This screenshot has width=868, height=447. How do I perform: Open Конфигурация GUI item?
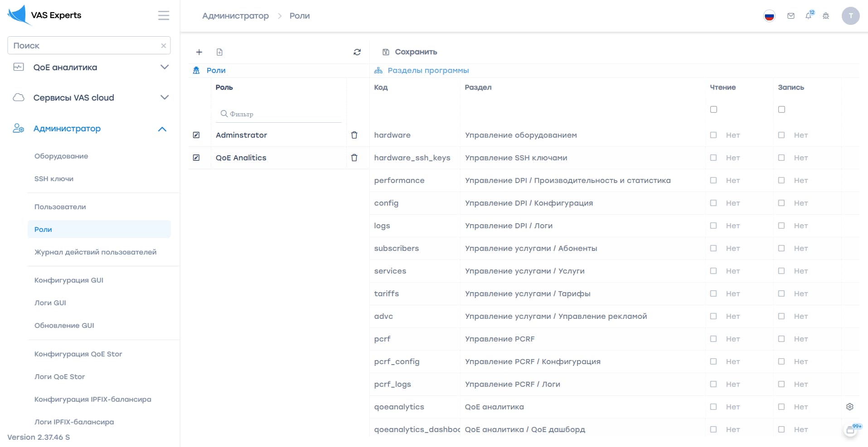69,280
